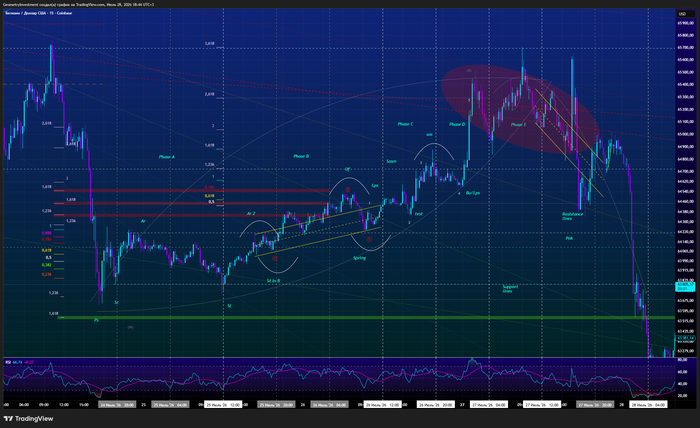Select the red shaded ellipse drawing
Viewport: 700px width, 428px height.
pyautogui.click(x=520, y=109)
